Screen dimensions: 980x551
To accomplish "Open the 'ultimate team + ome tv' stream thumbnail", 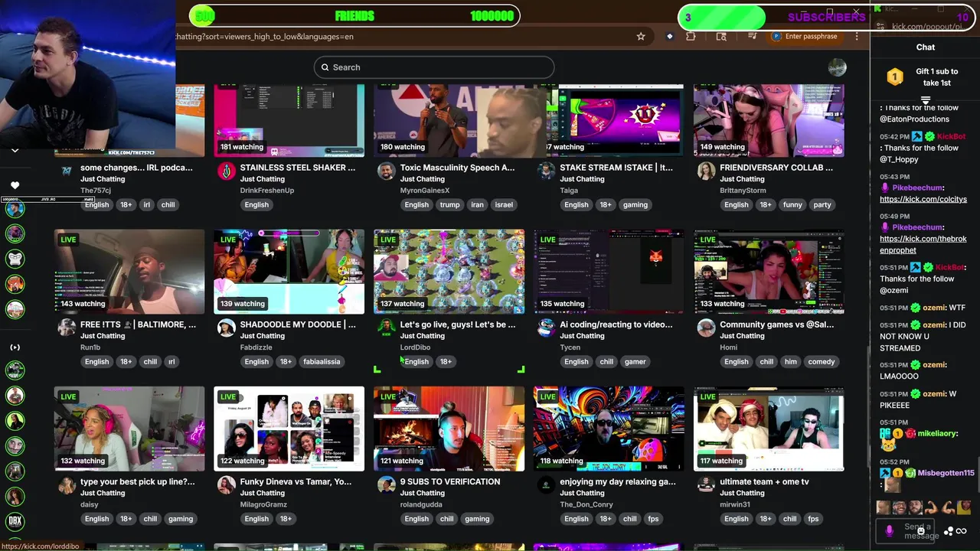I will [x=769, y=429].
